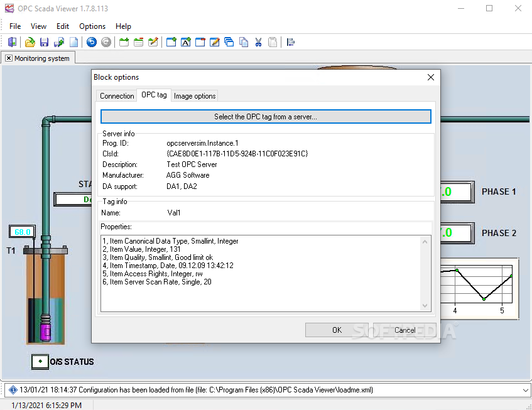Click the app logo in title bar

point(9,8)
